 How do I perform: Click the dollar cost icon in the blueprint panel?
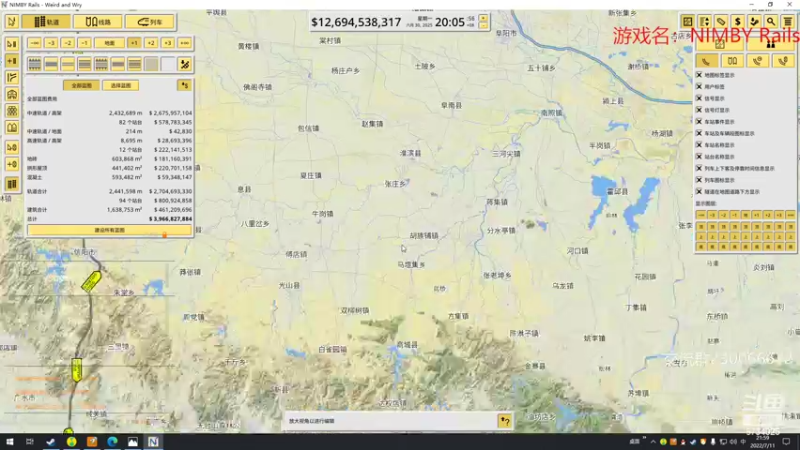pyautogui.click(x=184, y=85)
